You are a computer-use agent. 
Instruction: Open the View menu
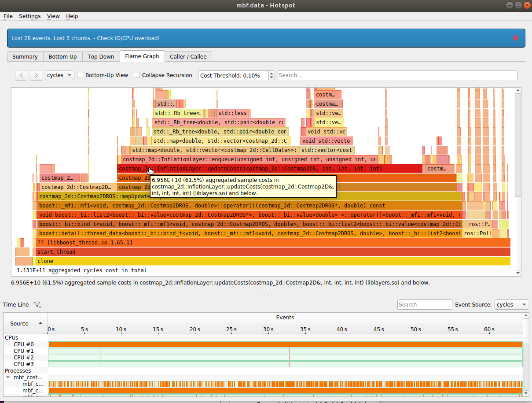tap(53, 16)
